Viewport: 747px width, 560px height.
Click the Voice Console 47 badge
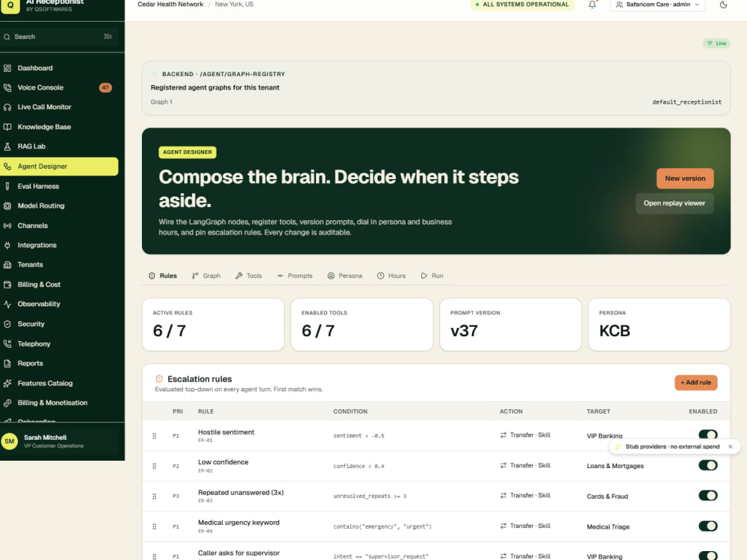(x=105, y=87)
